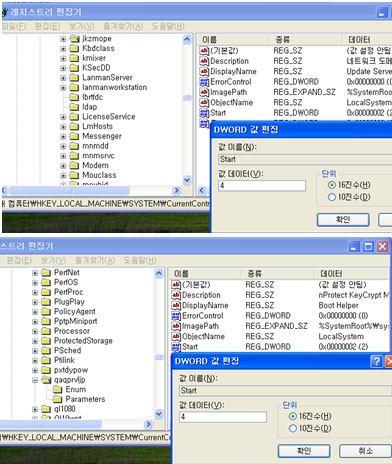Select the LanmanServer folder icon
392x464 pixels.
74,78
